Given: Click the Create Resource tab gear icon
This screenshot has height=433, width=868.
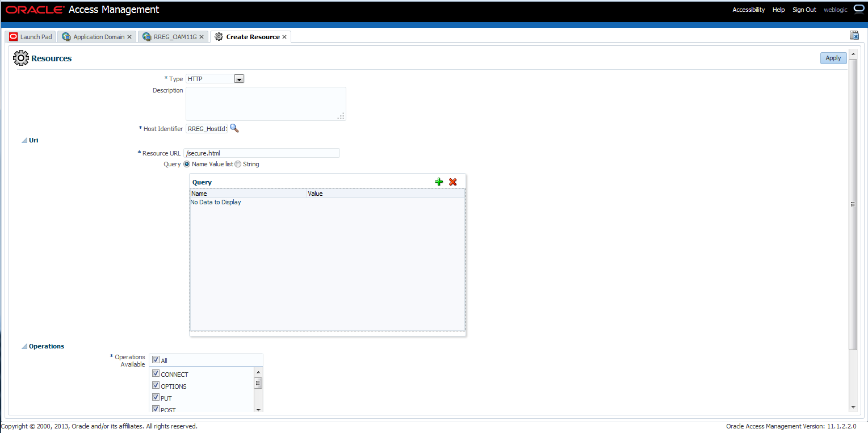Looking at the screenshot, I should (219, 37).
